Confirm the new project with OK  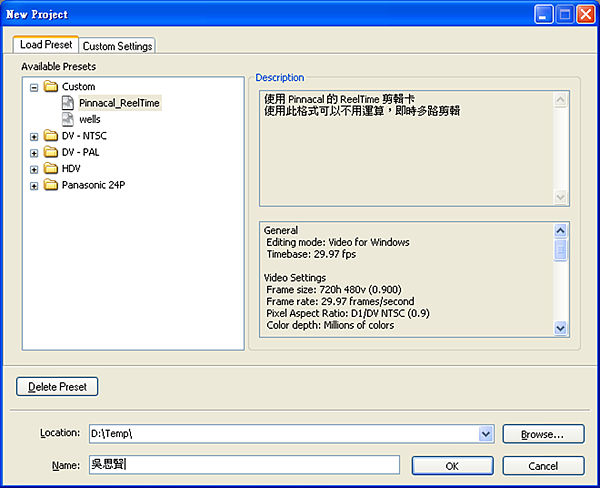[452, 466]
